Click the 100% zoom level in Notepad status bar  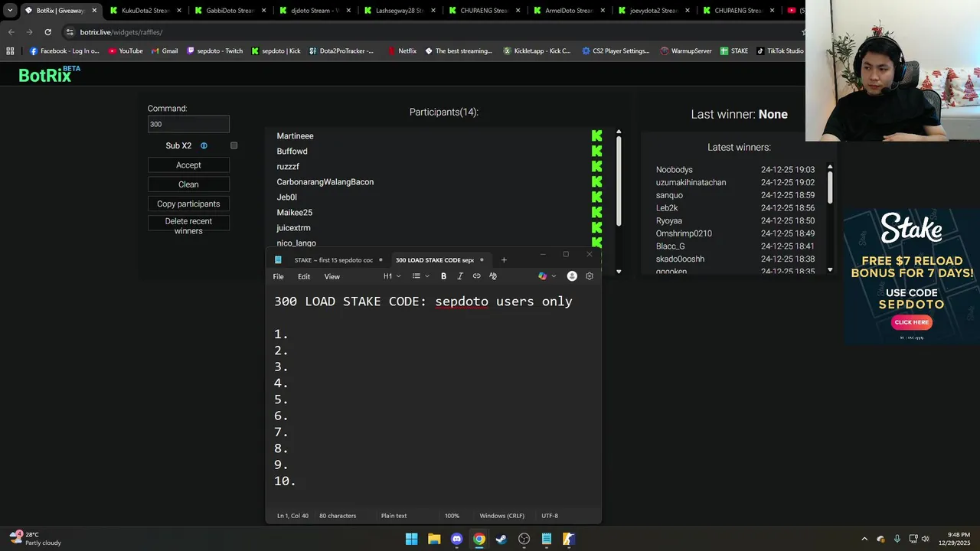452,516
